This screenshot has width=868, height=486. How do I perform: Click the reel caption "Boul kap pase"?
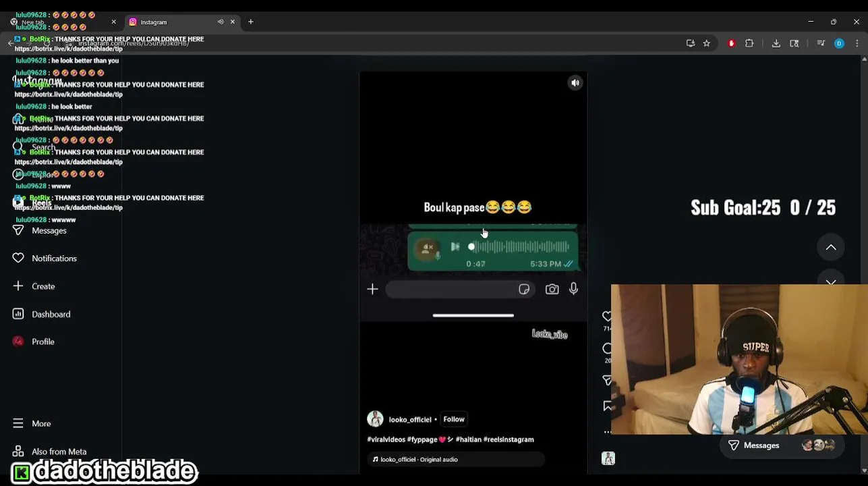point(454,208)
